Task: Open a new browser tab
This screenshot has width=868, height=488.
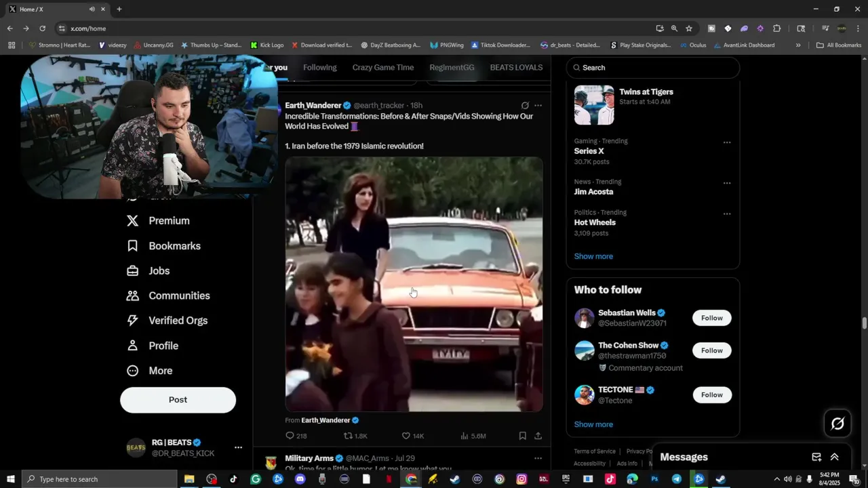Action: [x=119, y=9]
